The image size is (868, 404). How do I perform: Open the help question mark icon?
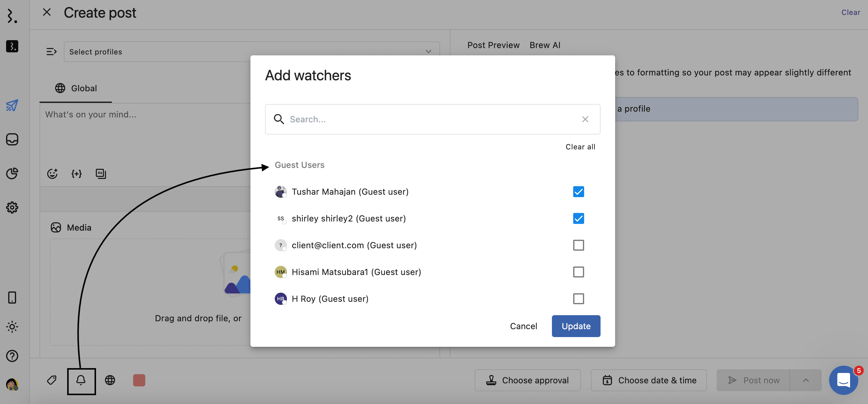12,356
